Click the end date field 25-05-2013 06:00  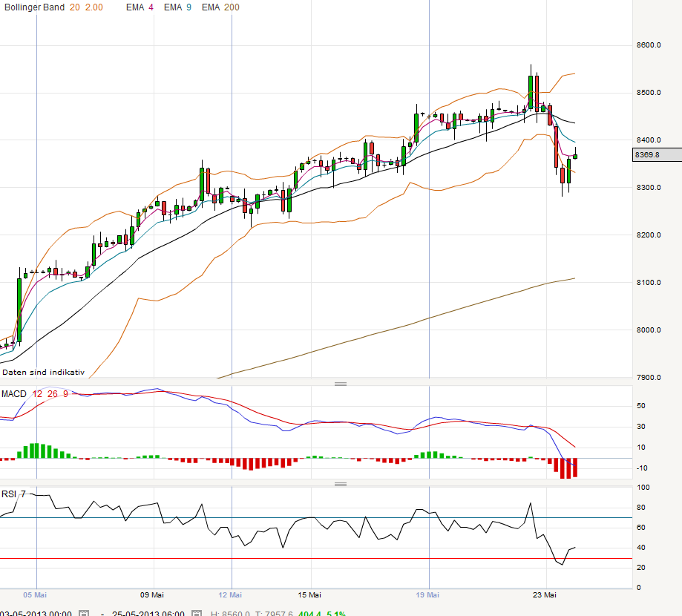point(148,614)
